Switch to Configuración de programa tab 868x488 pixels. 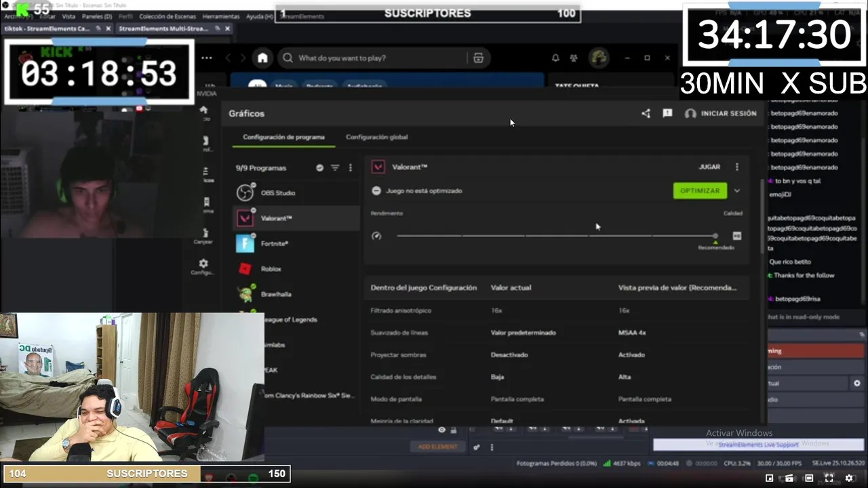[283, 137]
